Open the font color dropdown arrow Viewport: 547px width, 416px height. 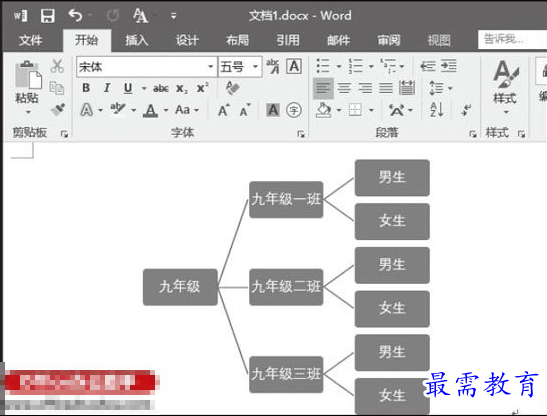(166, 111)
